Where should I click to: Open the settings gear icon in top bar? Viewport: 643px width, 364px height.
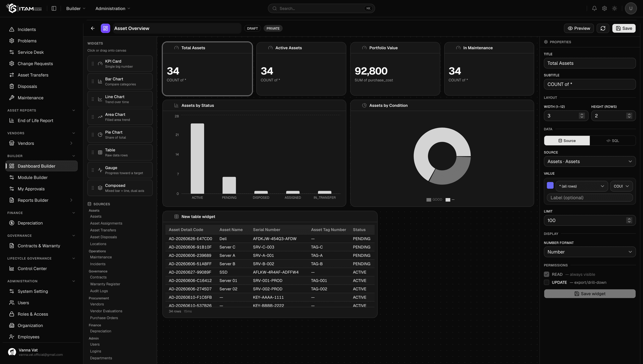click(604, 8)
